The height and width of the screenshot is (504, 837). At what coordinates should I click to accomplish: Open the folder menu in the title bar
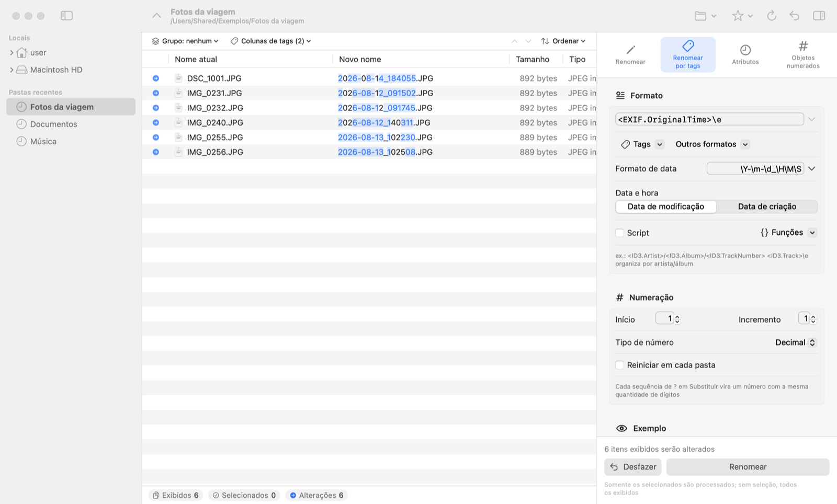pos(705,16)
